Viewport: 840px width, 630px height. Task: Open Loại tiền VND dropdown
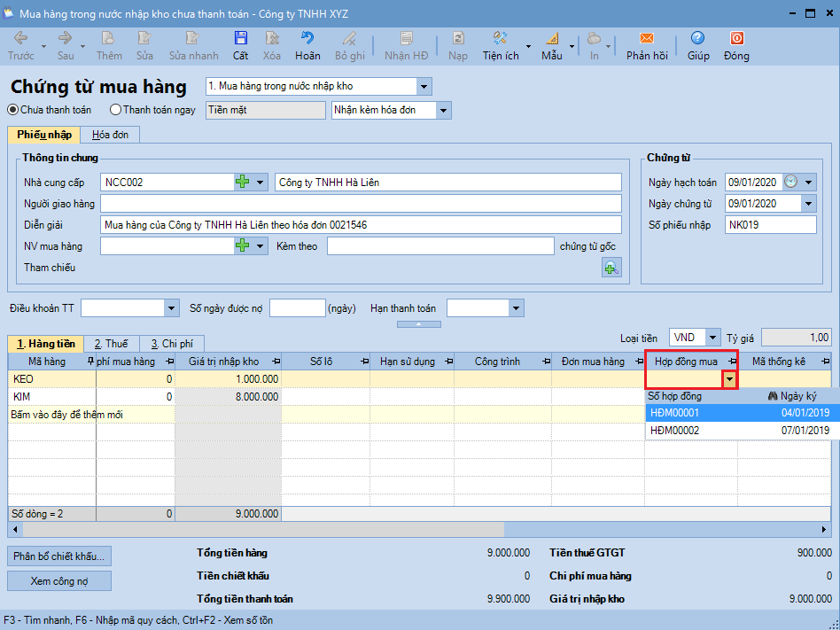[712, 338]
